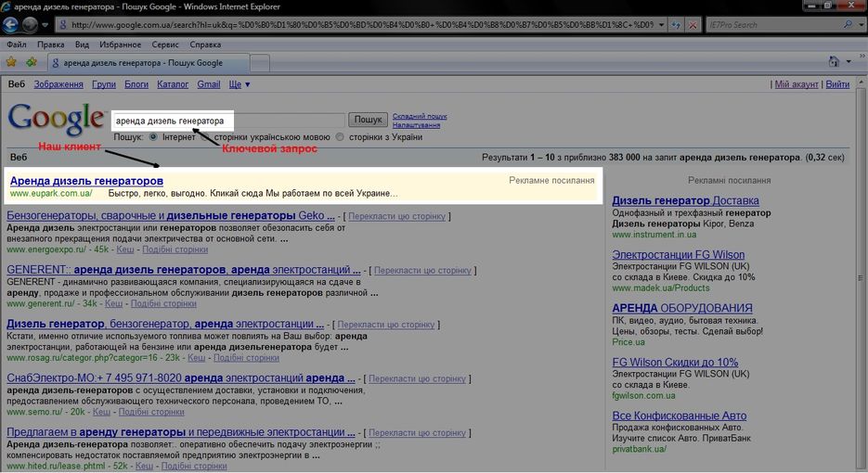Click the Пошук search button

coord(369,120)
